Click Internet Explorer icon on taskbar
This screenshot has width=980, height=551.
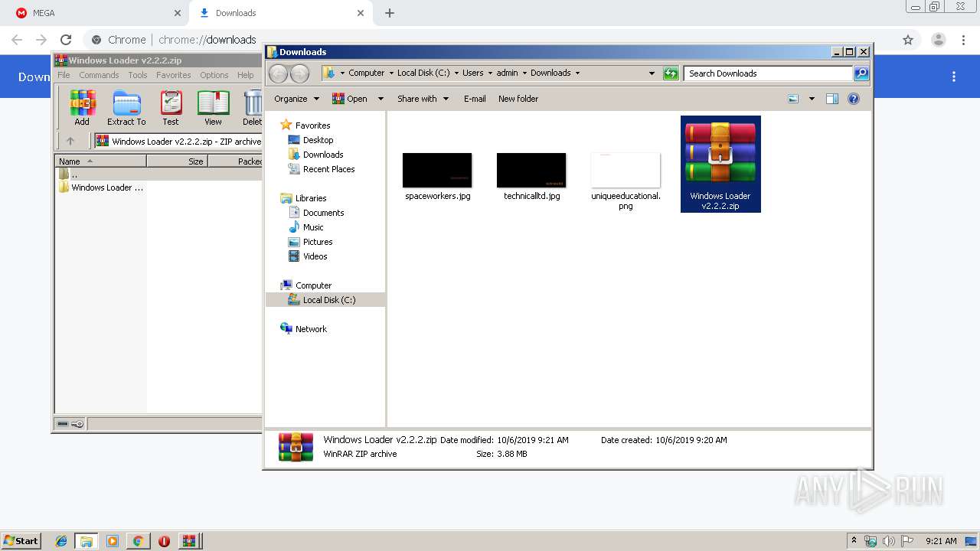click(x=61, y=541)
